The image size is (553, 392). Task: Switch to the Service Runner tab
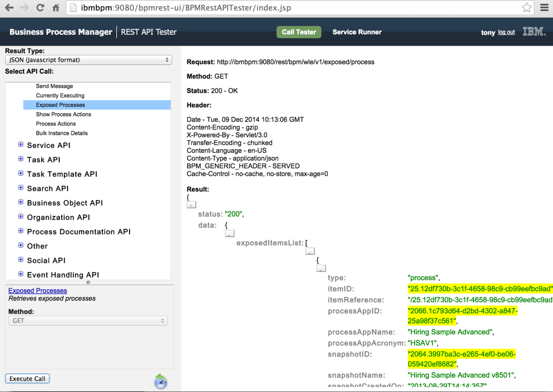point(357,32)
